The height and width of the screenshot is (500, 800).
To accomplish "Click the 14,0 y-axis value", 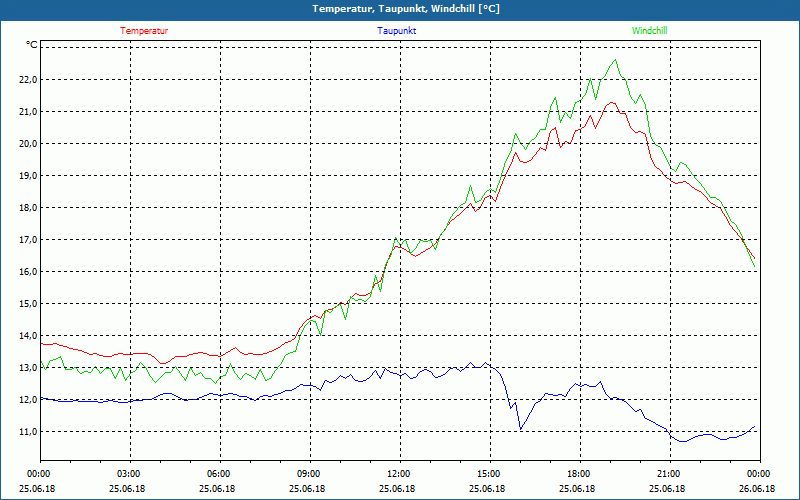I will 29,336.
